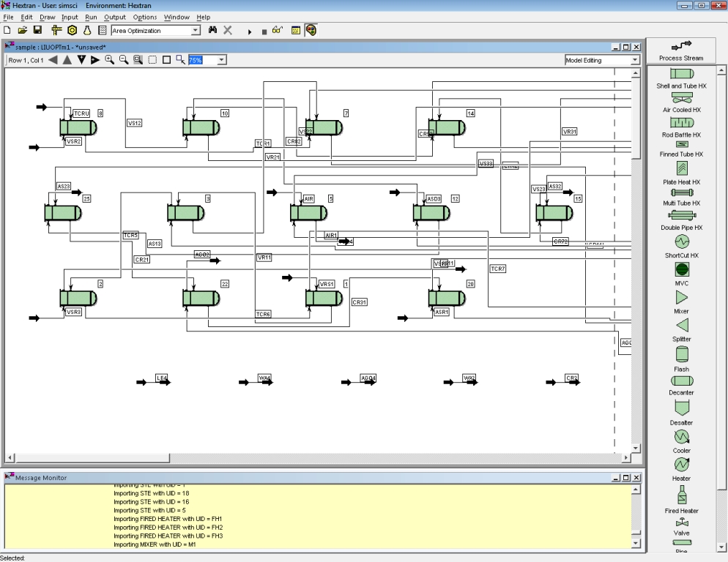Open the Help menu
The image size is (728, 562).
(x=204, y=17)
